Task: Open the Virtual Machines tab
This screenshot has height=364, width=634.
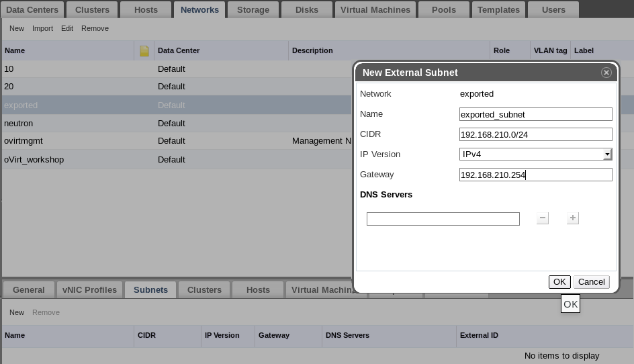Action: [375, 9]
